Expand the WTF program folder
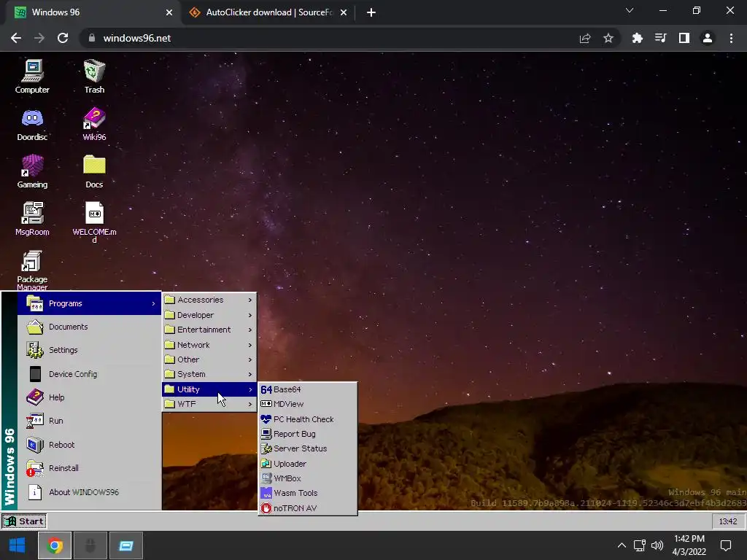 pos(209,404)
